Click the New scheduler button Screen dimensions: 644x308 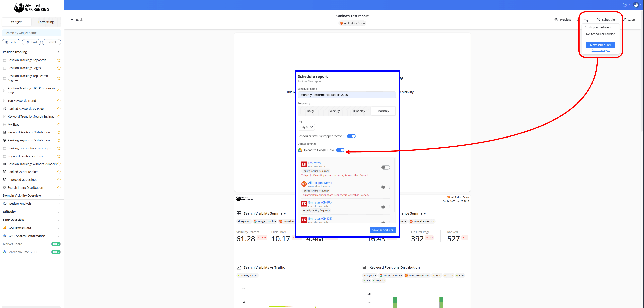(x=600, y=45)
